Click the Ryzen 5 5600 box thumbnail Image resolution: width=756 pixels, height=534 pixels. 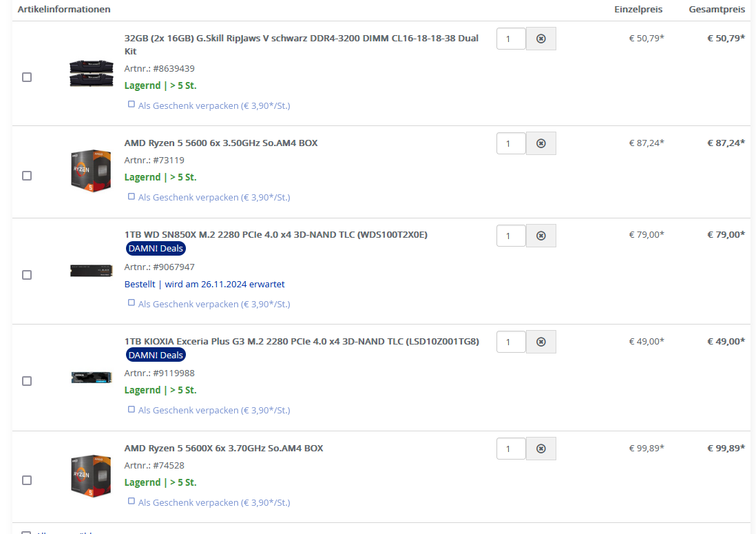coord(91,171)
